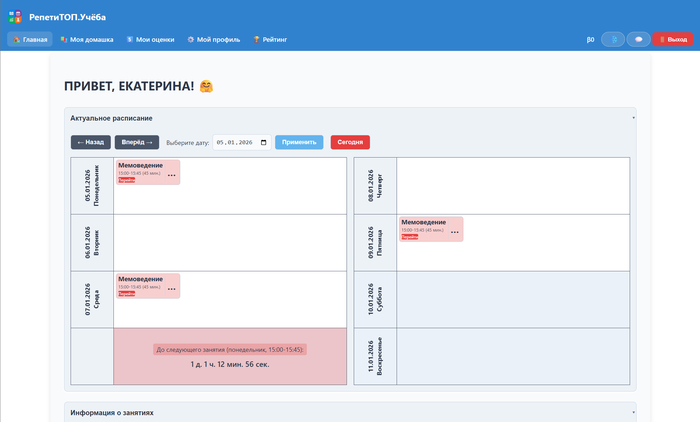
Task: Click the date input field
Action: [x=236, y=142]
